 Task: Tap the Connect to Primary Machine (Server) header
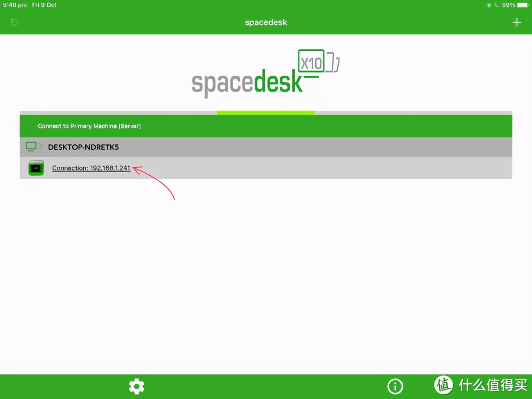266,126
